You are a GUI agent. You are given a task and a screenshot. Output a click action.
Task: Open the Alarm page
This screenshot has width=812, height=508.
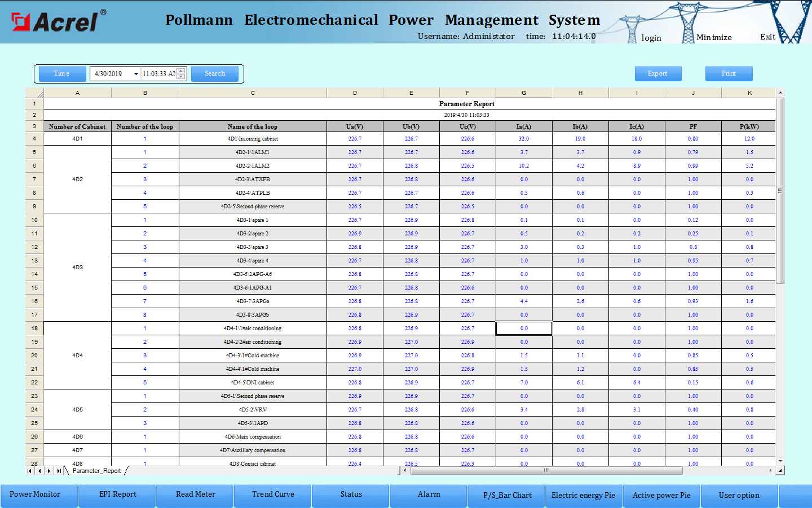click(429, 494)
